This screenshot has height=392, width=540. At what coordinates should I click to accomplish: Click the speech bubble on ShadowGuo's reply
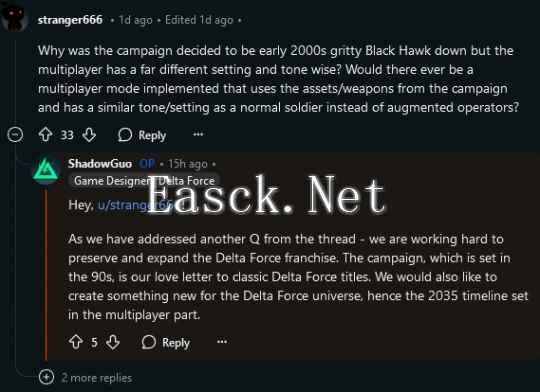tap(149, 342)
